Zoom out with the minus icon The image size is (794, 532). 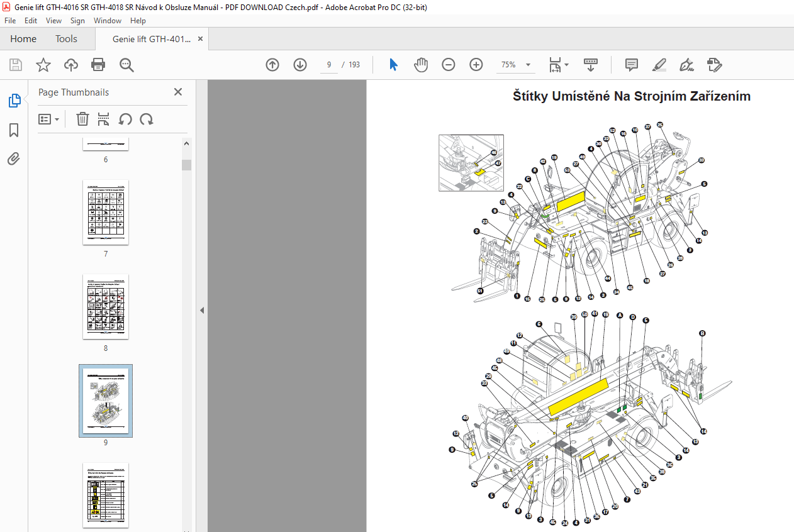[449, 65]
